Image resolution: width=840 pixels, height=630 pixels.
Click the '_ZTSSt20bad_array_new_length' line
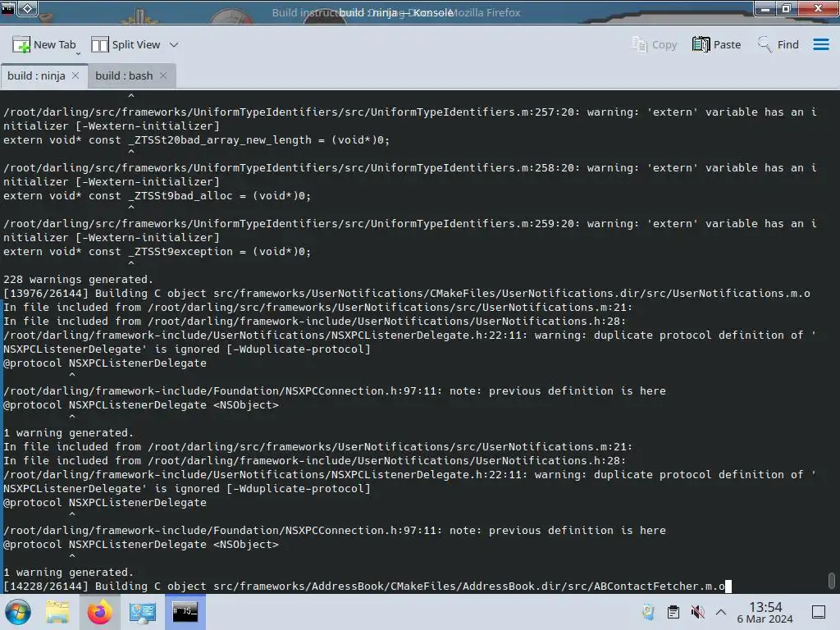point(196,139)
